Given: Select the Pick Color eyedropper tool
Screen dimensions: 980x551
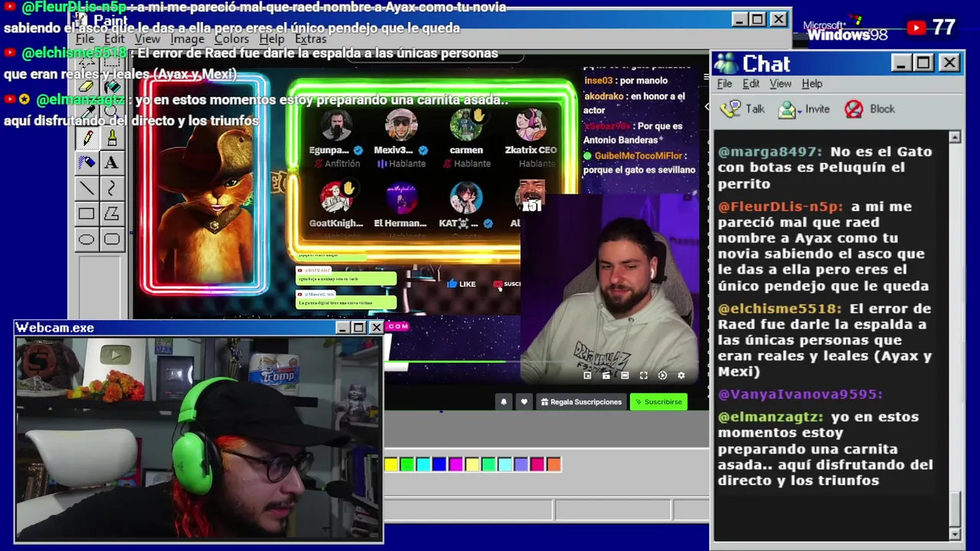Looking at the screenshot, I should [87, 112].
